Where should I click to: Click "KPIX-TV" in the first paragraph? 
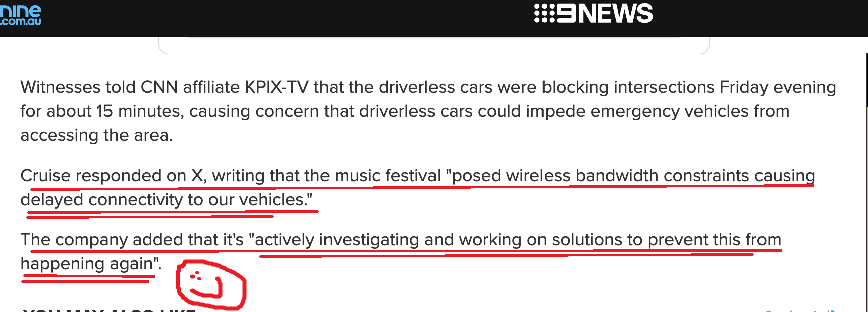click(276, 87)
